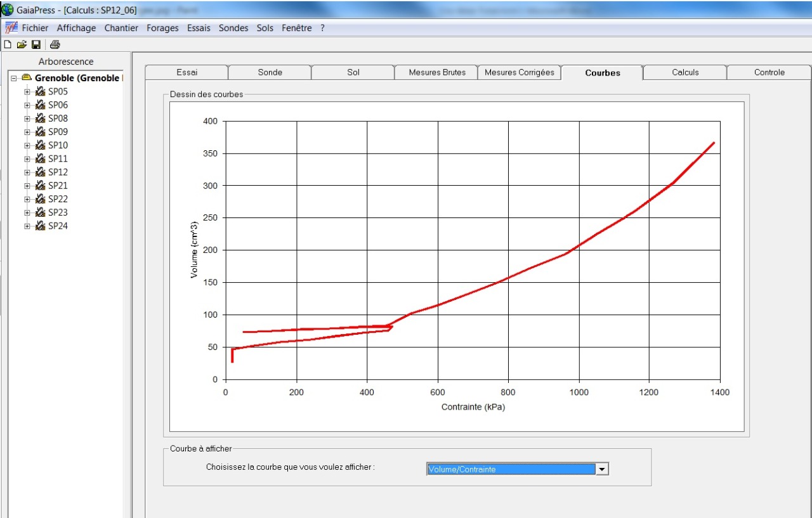Expand the SP12 tree node
Viewport: 812px width, 518px height.
pyautogui.click(x=27, y=172)
